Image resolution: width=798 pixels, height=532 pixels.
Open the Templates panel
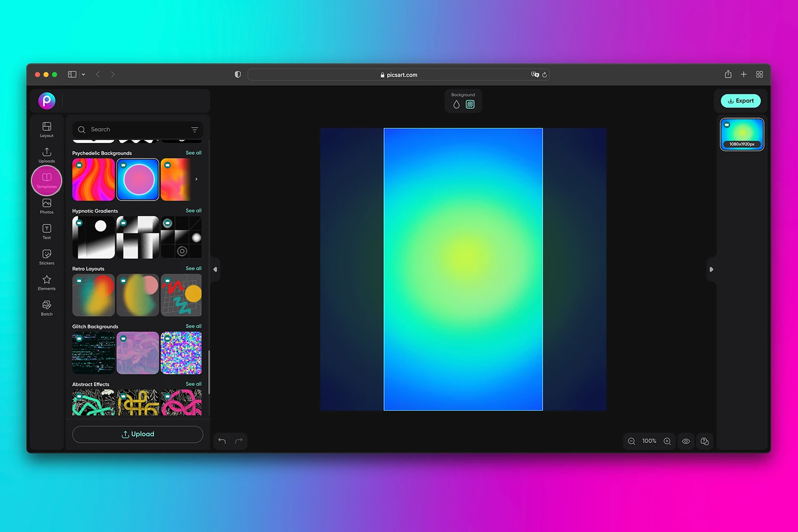coord(46,180)
